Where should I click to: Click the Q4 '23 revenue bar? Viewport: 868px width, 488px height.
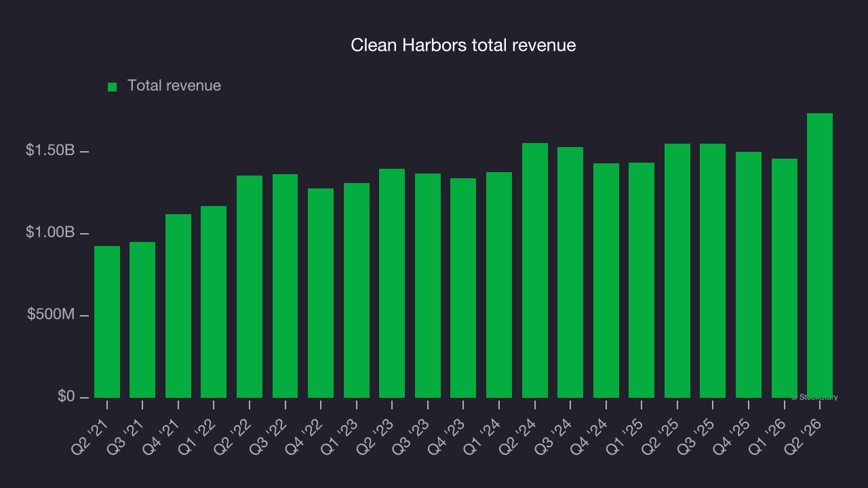463,288
